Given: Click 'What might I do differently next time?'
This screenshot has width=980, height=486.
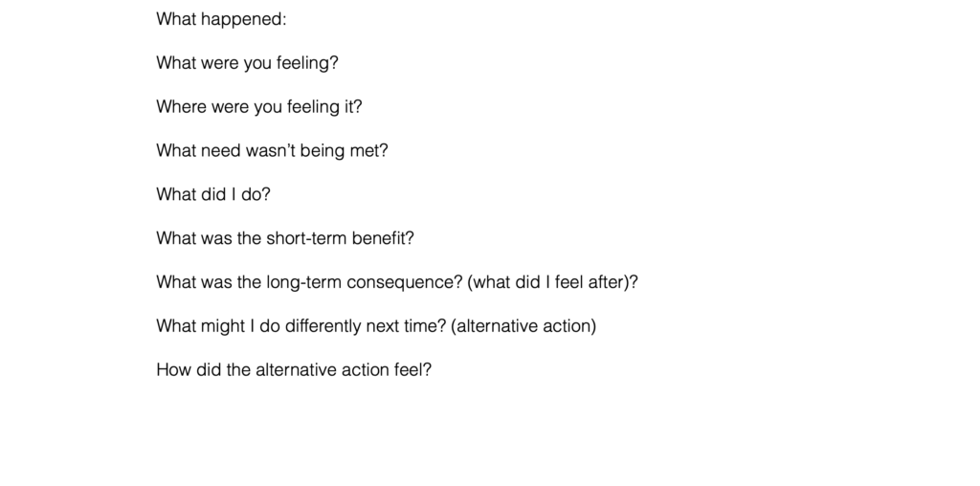Looking at the screenshot, I should (301, 326).
